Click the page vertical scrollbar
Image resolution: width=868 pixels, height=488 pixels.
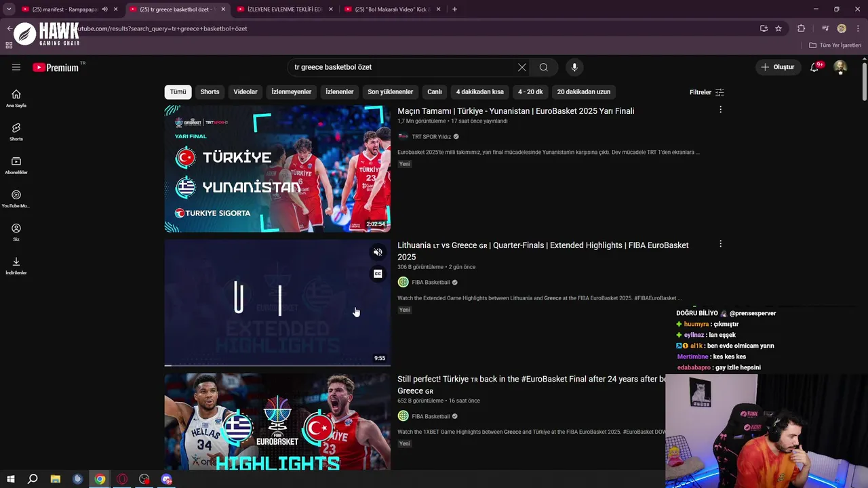coord(865,81)
